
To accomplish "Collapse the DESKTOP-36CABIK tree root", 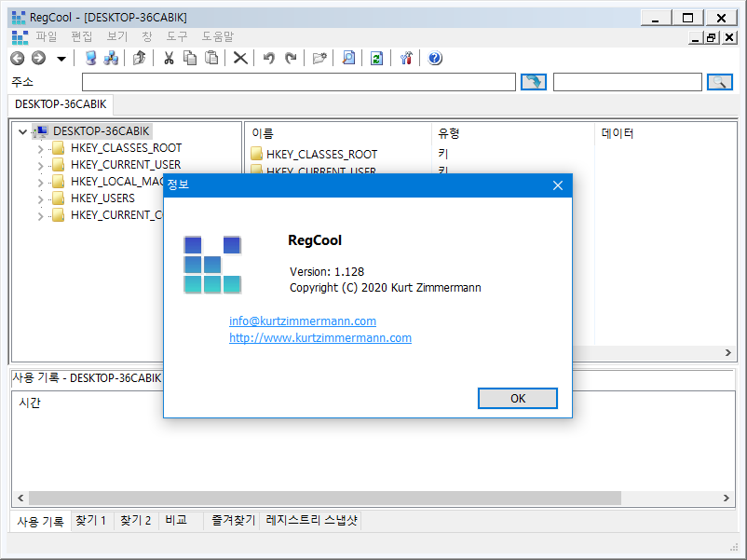I will tap(22, 131).
